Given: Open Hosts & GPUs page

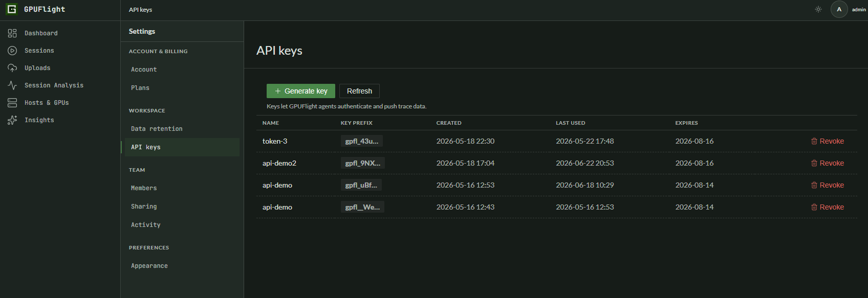Looking at the screenshot, I should pyautogui.click(x=47, y=103).
